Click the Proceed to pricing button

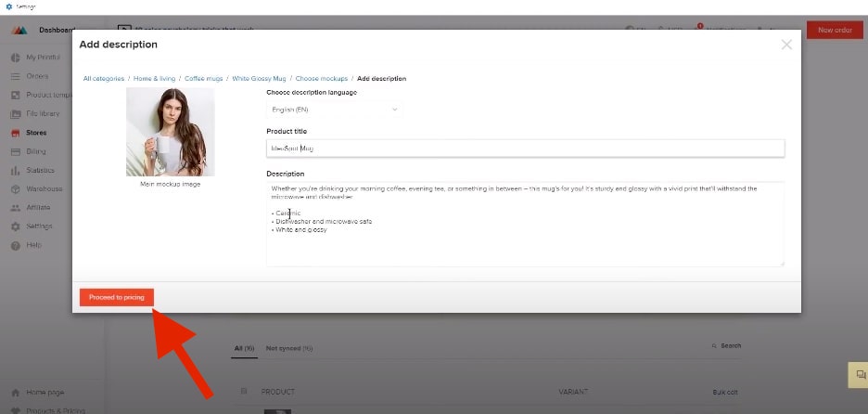117,297
